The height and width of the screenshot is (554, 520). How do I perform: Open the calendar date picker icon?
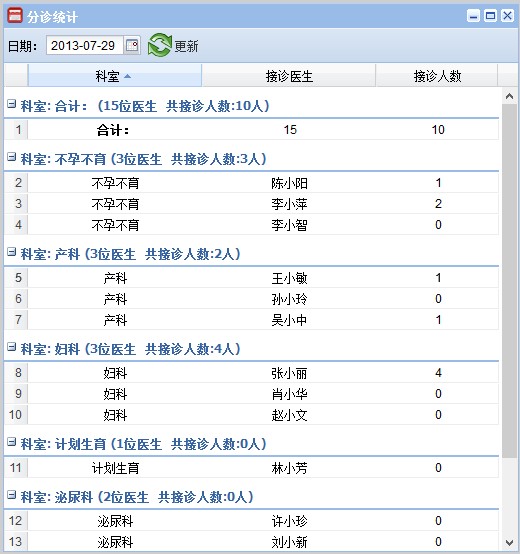pos(132,46)
